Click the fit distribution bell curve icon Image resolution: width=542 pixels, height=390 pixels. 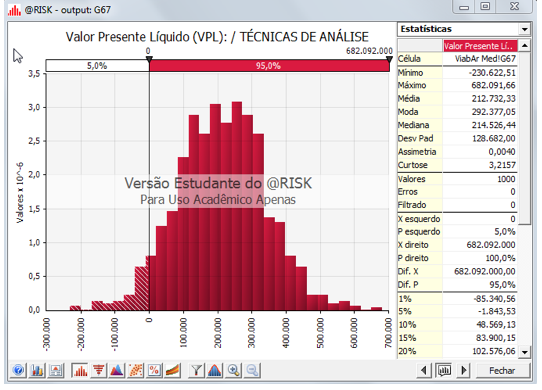[215, 371]
